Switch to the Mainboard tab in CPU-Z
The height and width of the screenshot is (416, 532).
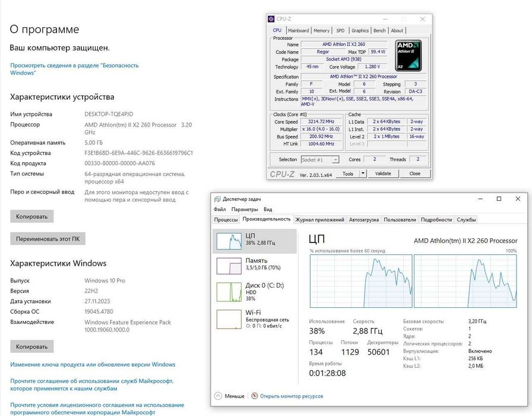tap(298, 30)
